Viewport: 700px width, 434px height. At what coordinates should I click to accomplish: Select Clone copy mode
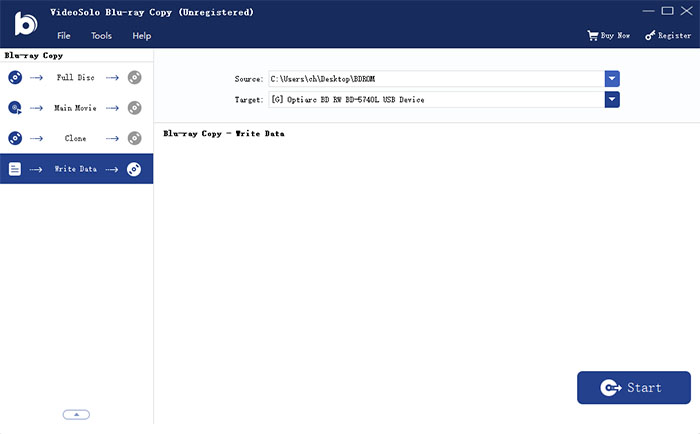point(76,138)
